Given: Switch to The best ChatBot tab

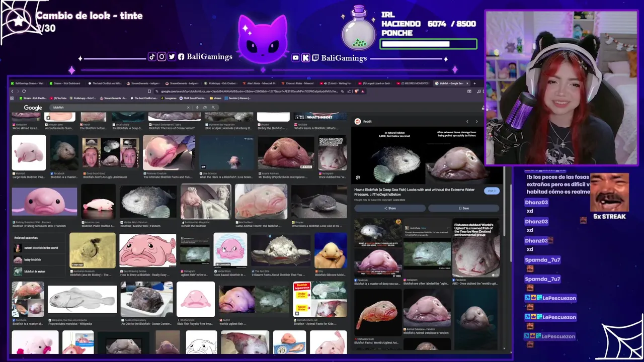Looking at the screenshot, I should coord(104,83).
